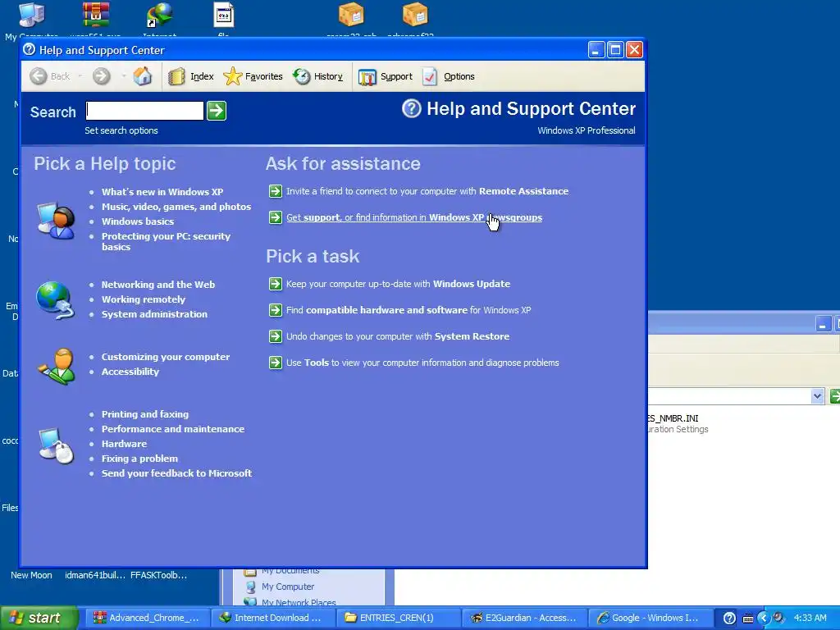This screenshot has width=840, height=630.
Task: Click the Back arrow button
Action: point(49,76)
